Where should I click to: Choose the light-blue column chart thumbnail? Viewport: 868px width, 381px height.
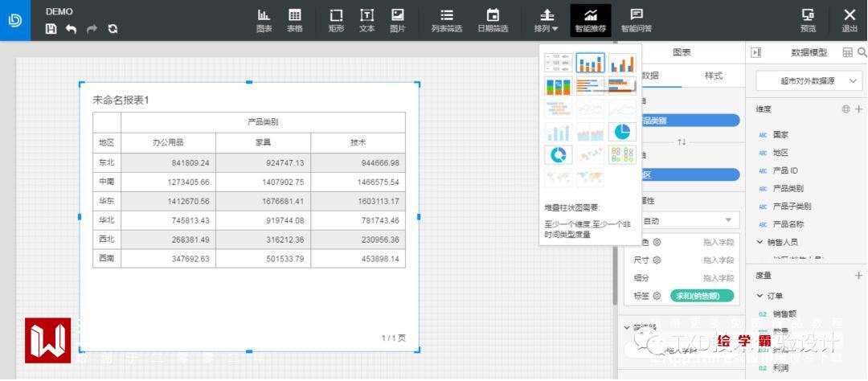coord(558,132)
